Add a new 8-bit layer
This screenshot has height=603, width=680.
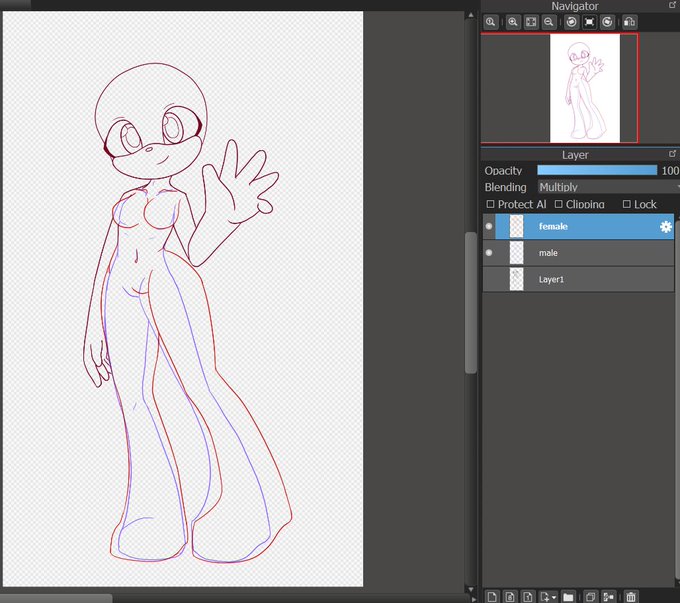(510, 597)
